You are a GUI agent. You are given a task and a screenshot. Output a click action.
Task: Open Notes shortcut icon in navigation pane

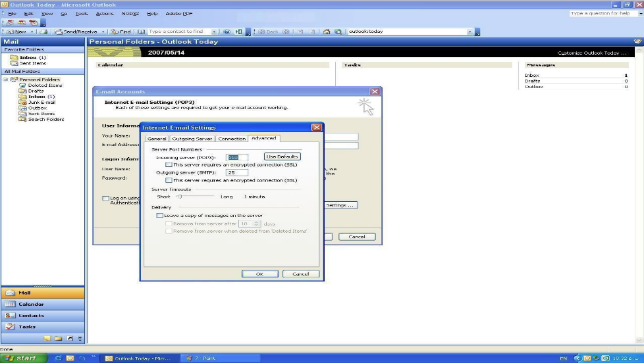point(47,339)
